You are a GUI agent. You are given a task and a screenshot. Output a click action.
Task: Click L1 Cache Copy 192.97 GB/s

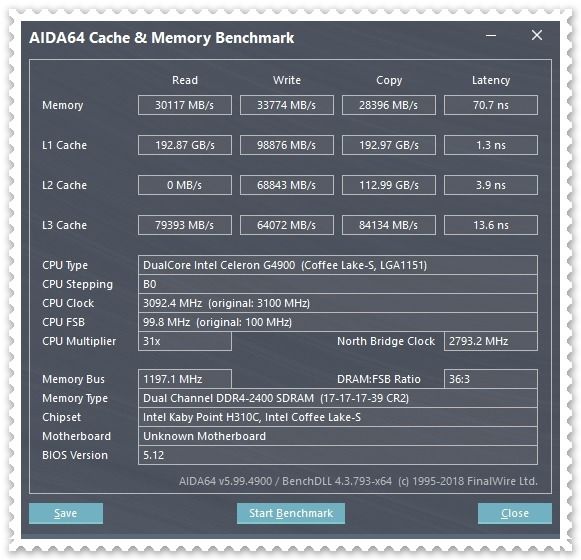tap(389, 145)
